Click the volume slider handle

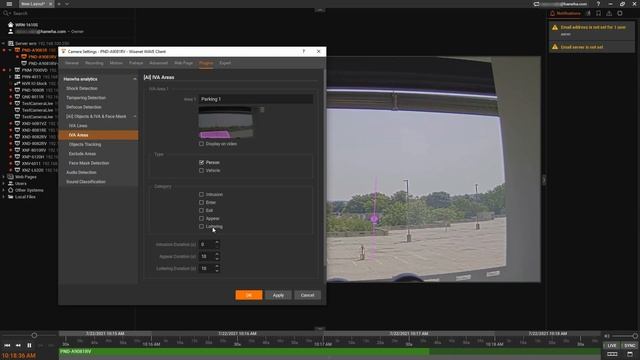[x=635, y=336]
